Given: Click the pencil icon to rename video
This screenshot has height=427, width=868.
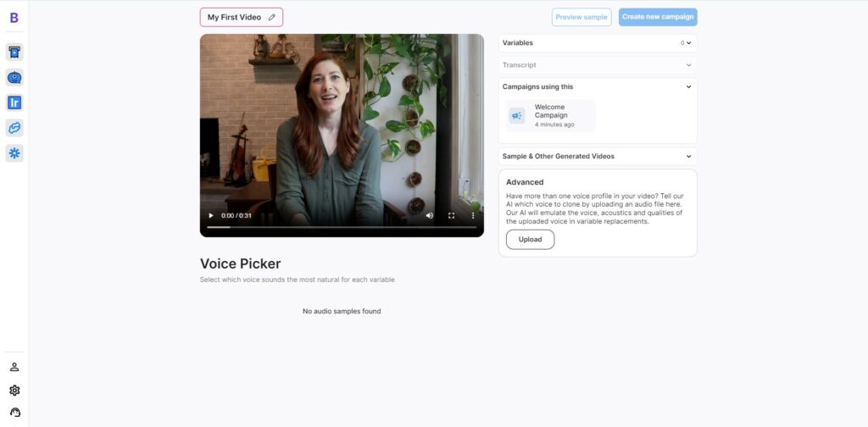Looking at the screenshot, I should [x=272, y=17].
